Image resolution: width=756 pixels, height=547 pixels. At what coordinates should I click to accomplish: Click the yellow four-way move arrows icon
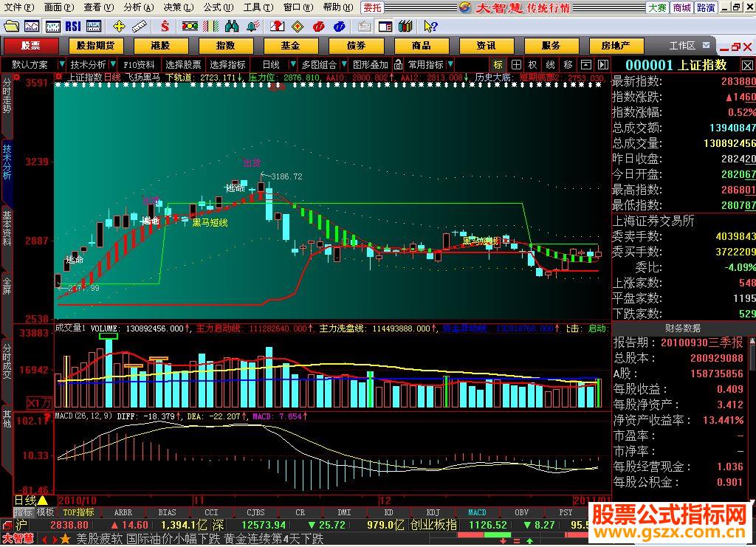tap(119, 26)
